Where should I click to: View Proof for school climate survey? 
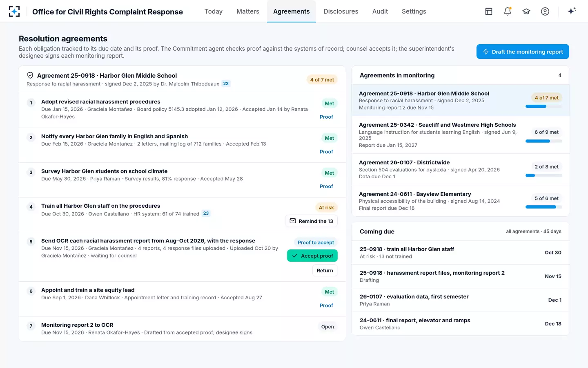click(326, 186)
